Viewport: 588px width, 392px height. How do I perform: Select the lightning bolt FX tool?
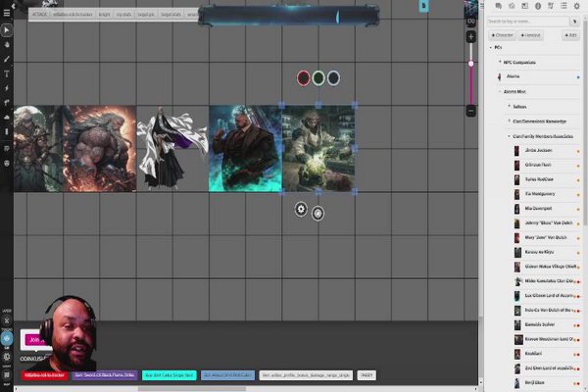pyautogui.click(x=7, y=88)
